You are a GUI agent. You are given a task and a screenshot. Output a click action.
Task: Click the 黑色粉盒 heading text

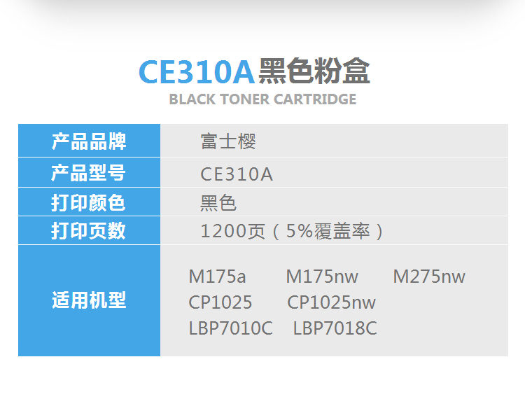[314, 71]
